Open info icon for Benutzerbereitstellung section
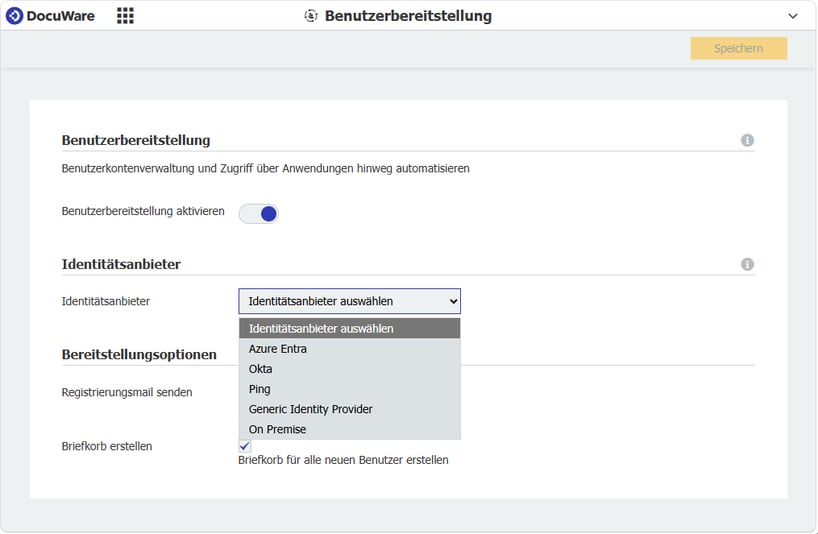818x534 pixels. pyautogui.click(x=747, y=140)
